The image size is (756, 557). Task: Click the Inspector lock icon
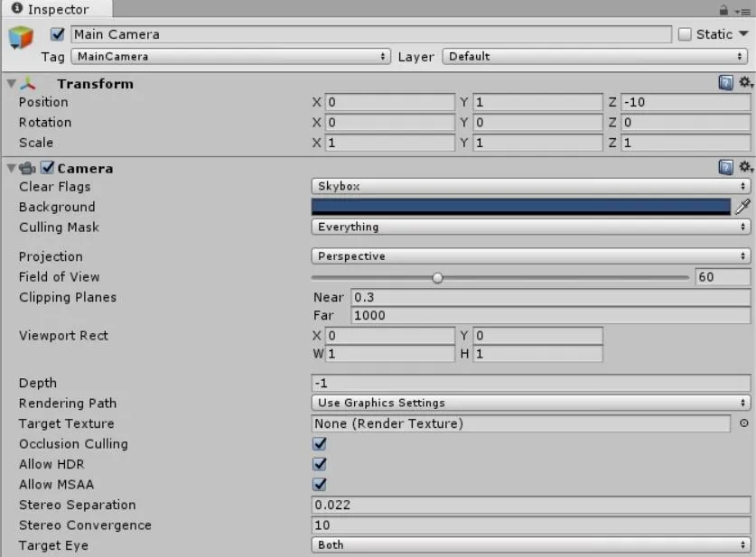click(723, 10)
